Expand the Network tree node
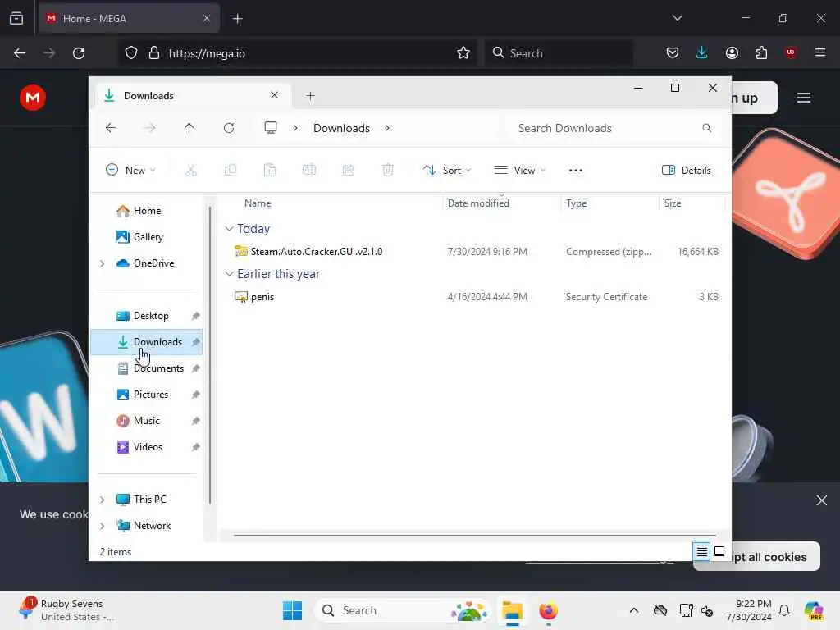Image resolution: width=840 pixels, height=630 pixels. [x=103, y=526]
